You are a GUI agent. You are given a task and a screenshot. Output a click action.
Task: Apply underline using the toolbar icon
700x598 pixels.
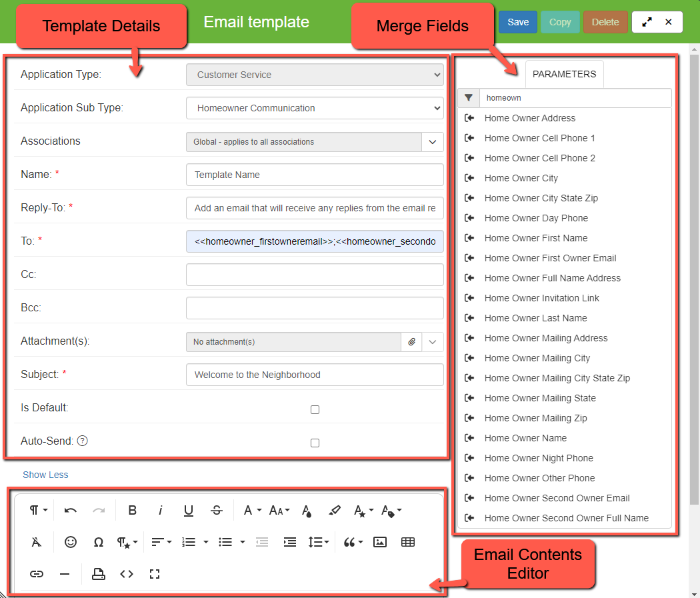[189, 511]
